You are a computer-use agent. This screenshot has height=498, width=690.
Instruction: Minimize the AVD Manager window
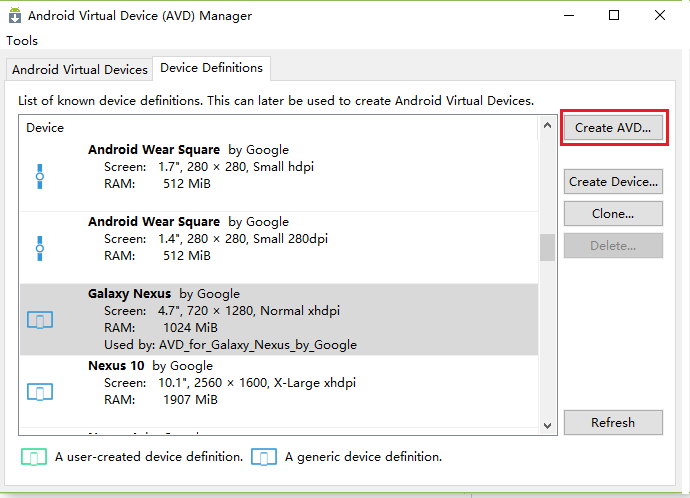[x=569, y=15]
